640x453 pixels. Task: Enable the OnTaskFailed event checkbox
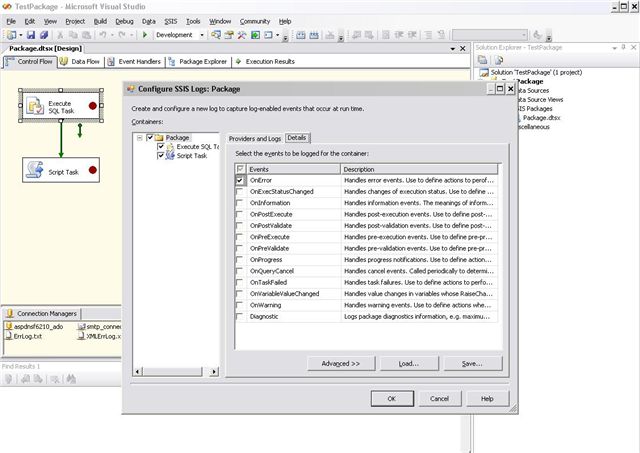click(240, 282)
